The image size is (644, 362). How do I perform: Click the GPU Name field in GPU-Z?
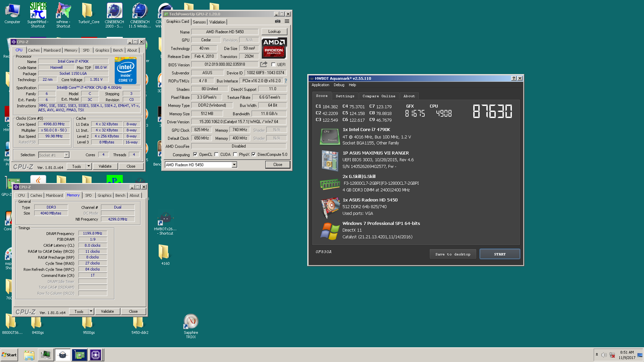coord(225,32)
